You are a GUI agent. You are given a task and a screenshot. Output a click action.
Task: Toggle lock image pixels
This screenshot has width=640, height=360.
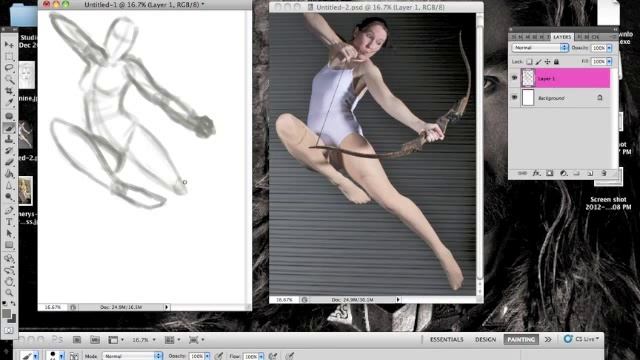pyautogui.click(x=538, y=62)
